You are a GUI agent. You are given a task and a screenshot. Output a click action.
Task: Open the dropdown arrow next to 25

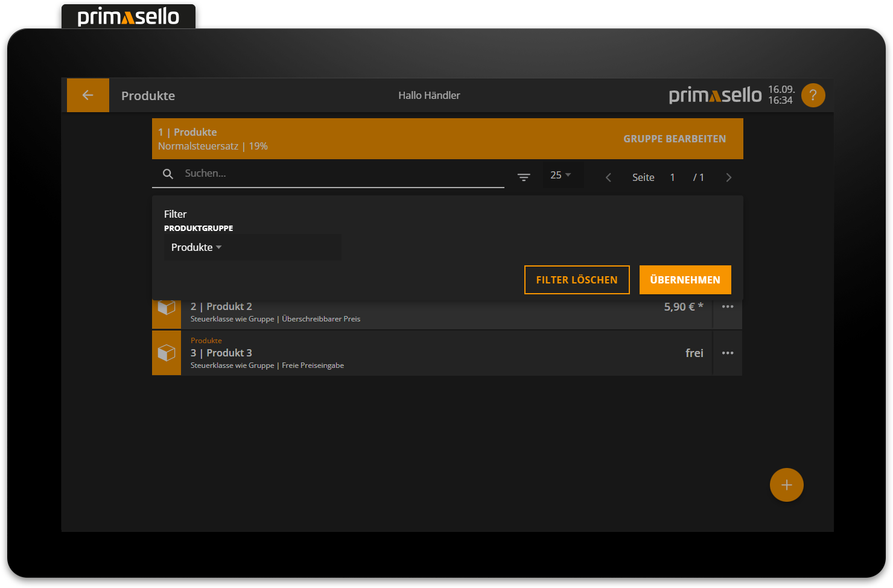coord(568,175)
